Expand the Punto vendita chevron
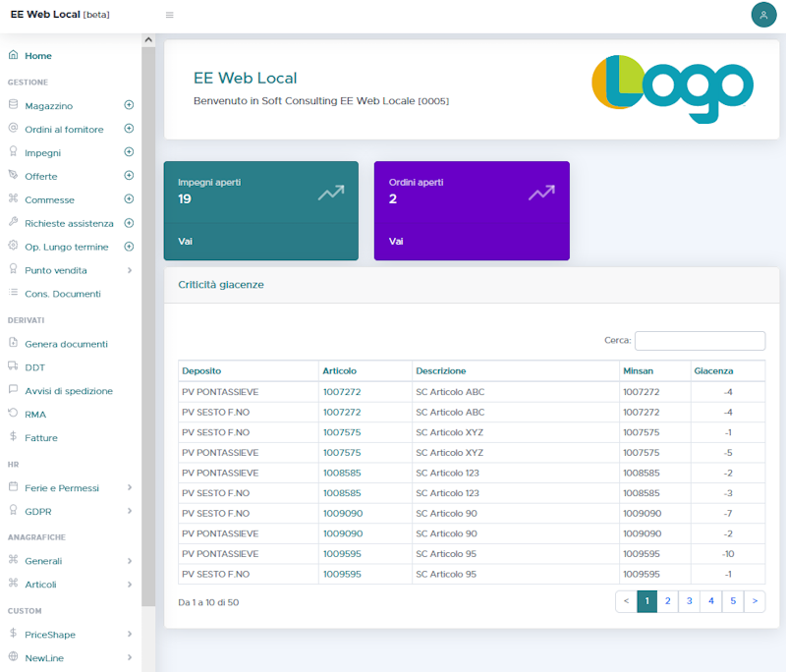Image resolution: width=786 pixels, height=672 pixels. pyautogui.click(x=130, y=270)
